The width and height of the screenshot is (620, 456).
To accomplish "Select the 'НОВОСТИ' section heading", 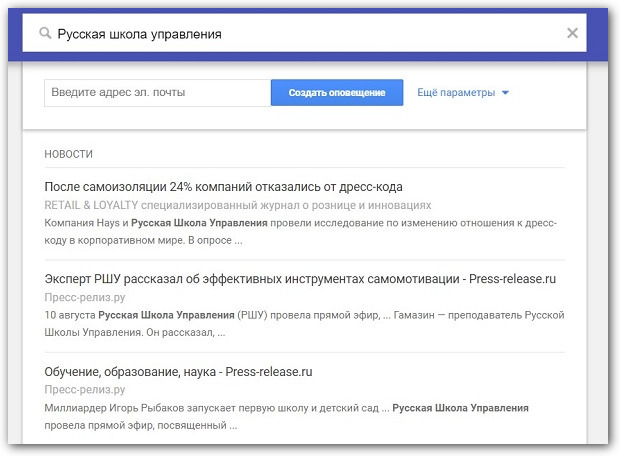I will pos(69,153).
